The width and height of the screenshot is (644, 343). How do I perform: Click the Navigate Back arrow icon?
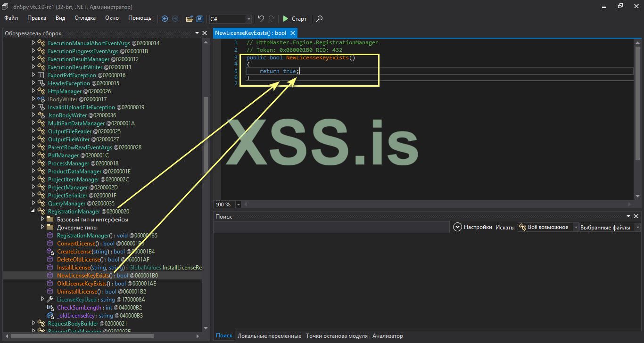pos(165,19)
